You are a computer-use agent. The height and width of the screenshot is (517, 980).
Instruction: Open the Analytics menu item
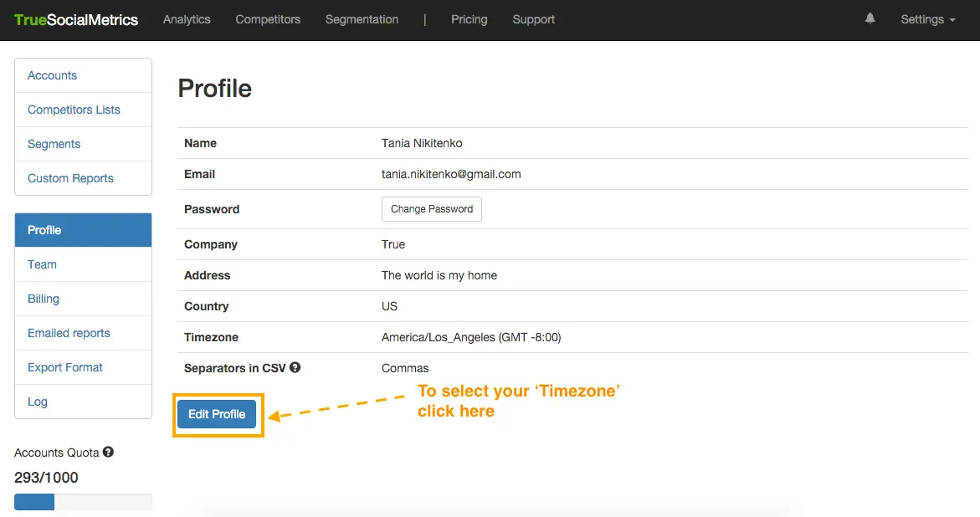(187, 19)
